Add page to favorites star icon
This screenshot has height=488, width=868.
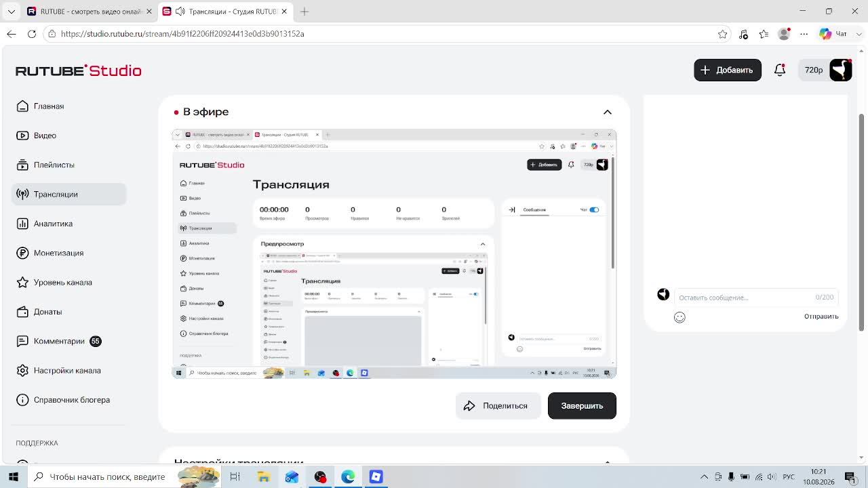[723, 34]
